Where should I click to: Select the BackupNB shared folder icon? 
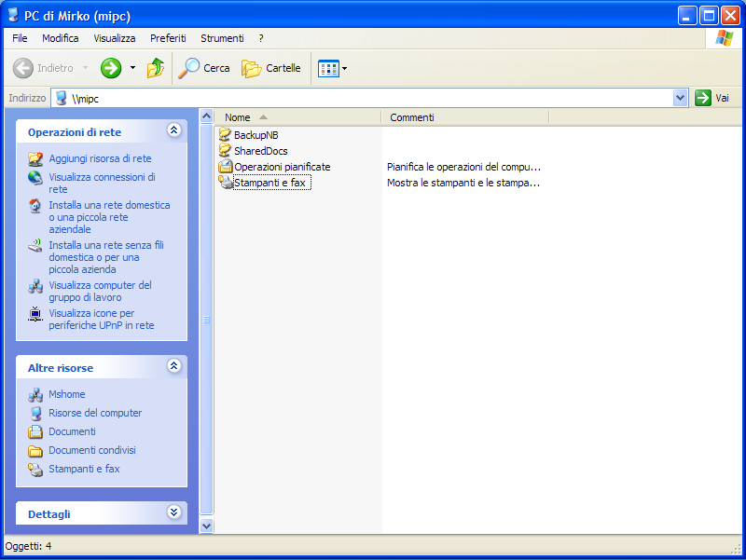(x=225, y=134)
